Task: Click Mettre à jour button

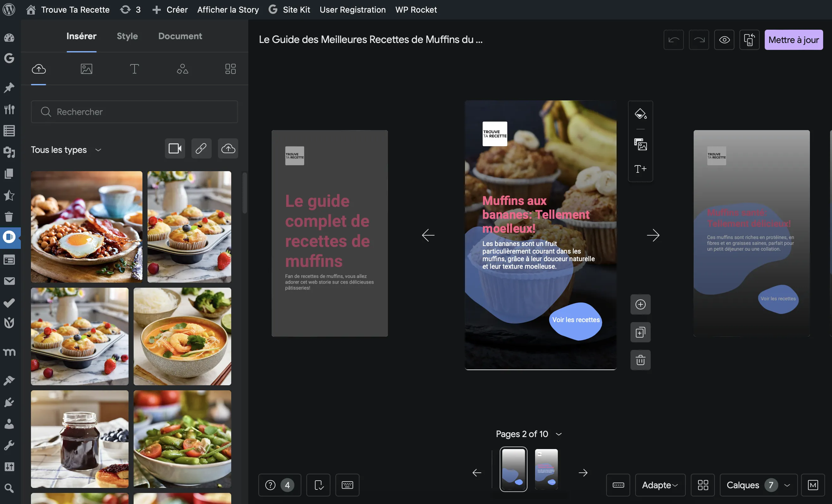Action: click(x=793, y=39)
